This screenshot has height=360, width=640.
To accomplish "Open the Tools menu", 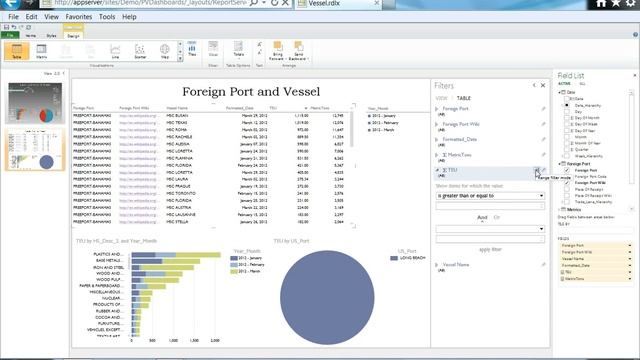I will [107, 17].
